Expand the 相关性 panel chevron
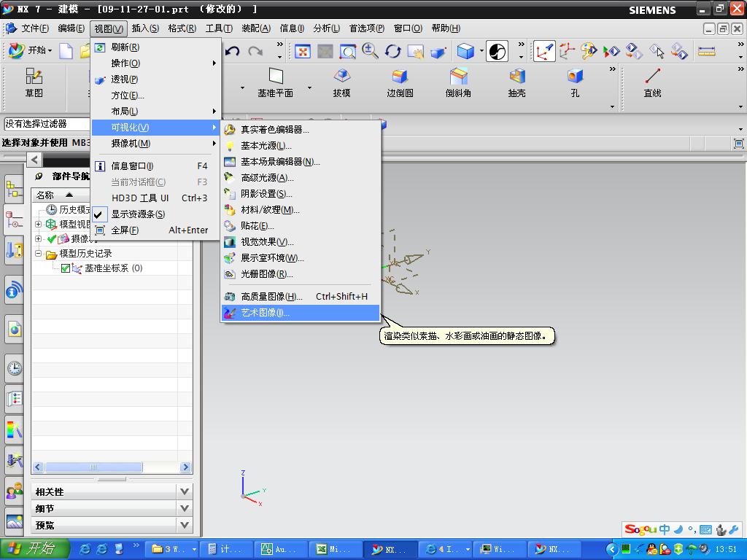Image resolution: width=747 pixels, height=560 pixels. (185, 491)
